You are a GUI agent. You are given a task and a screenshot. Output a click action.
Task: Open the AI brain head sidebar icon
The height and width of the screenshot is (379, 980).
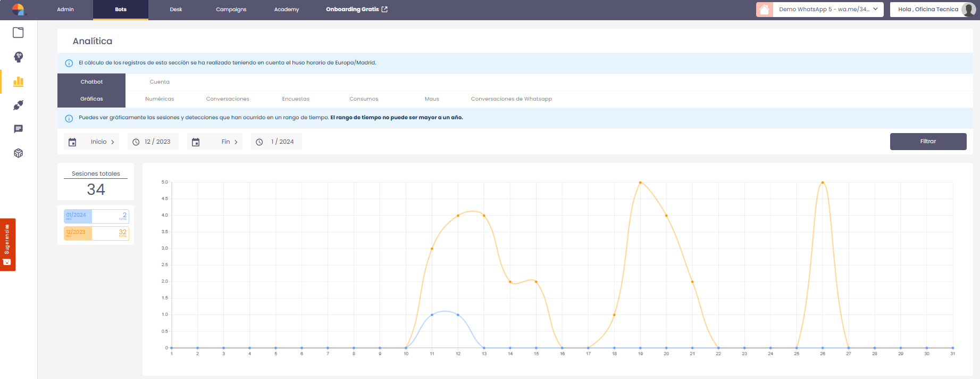click(18, 57)
